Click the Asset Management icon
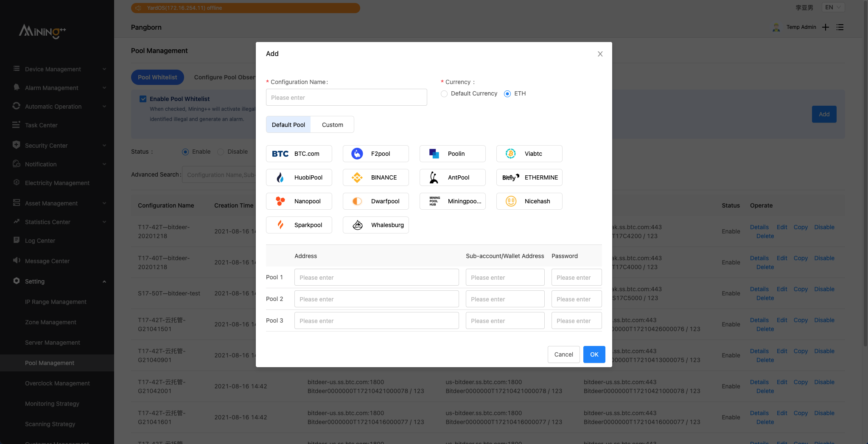 17,203
